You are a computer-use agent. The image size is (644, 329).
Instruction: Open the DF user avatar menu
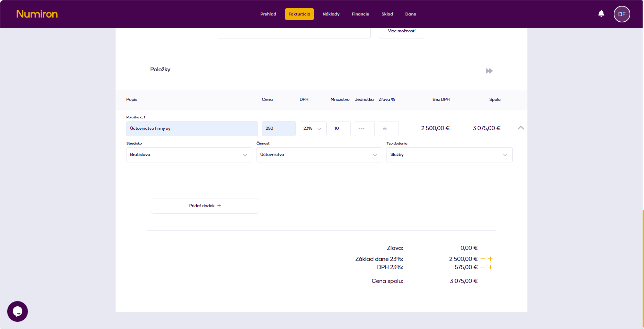tap(622, 14)
